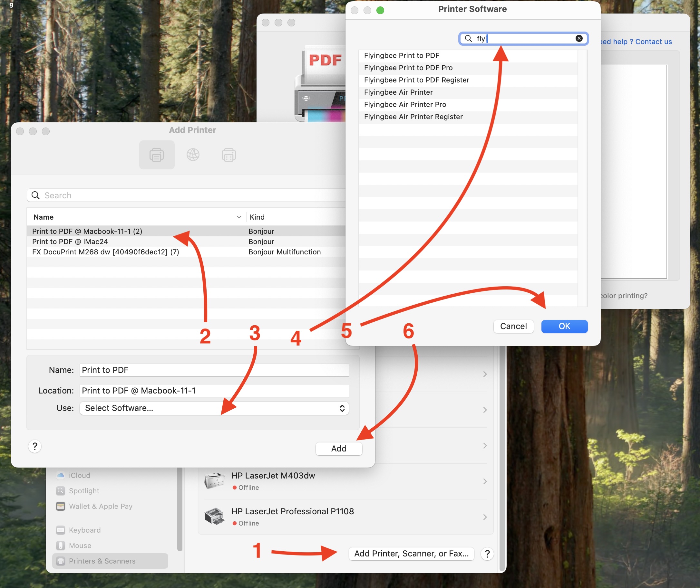The image size is (700, 588).
Task: Click OK in Printer Software
Action: [564, 326]
